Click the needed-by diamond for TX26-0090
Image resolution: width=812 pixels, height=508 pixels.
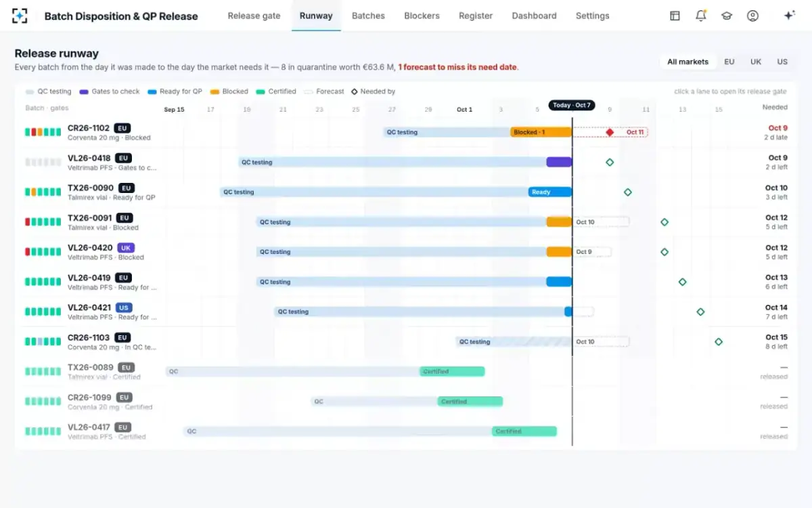[x=628, y=192]
